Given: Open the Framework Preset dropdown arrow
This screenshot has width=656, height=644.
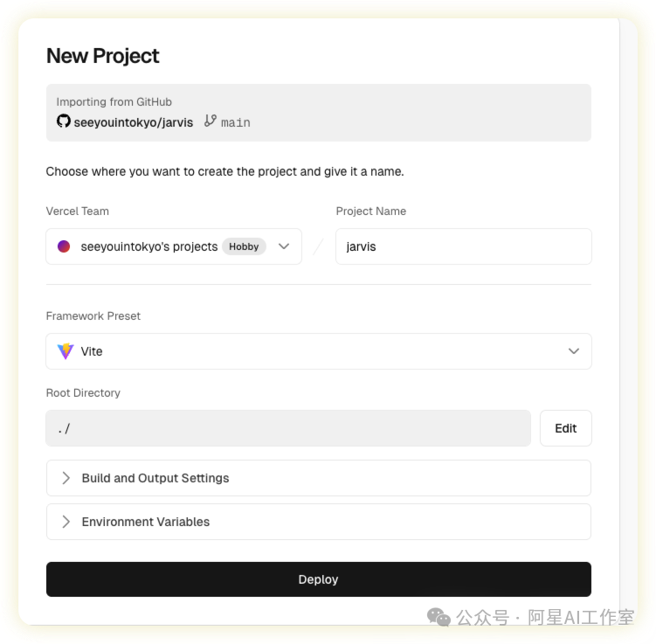Looking at the screenshot, I should (x=574, y=351).
